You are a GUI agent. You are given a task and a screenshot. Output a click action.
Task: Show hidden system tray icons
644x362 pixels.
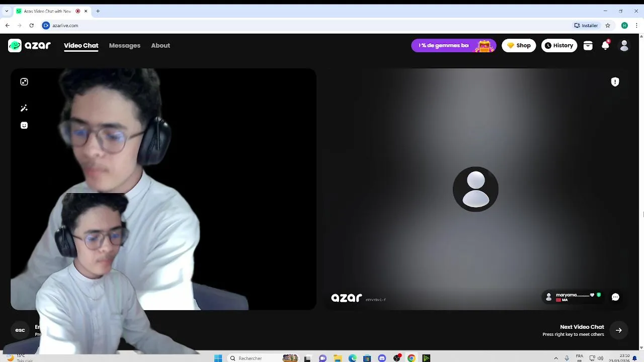pos(556,358)
